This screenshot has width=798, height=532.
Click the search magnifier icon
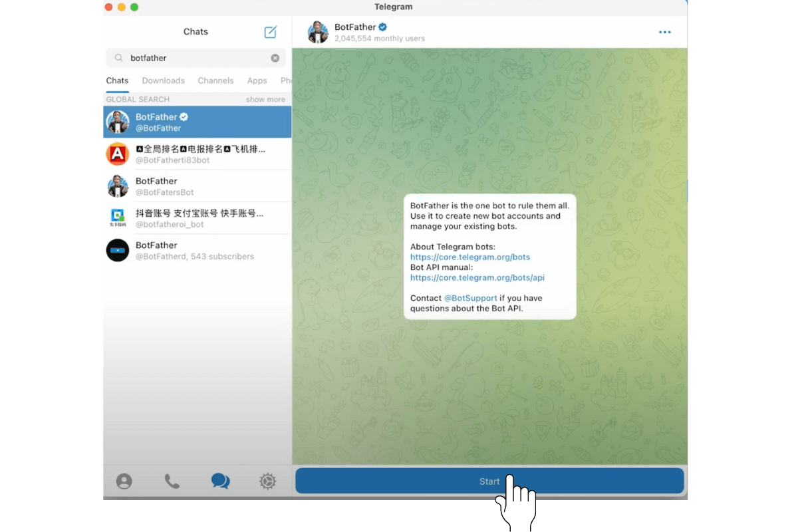coord(118,58)
